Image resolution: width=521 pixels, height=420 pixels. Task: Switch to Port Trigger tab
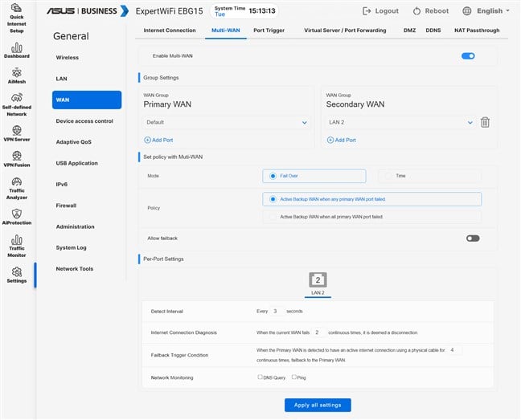[x=269, y=31]
